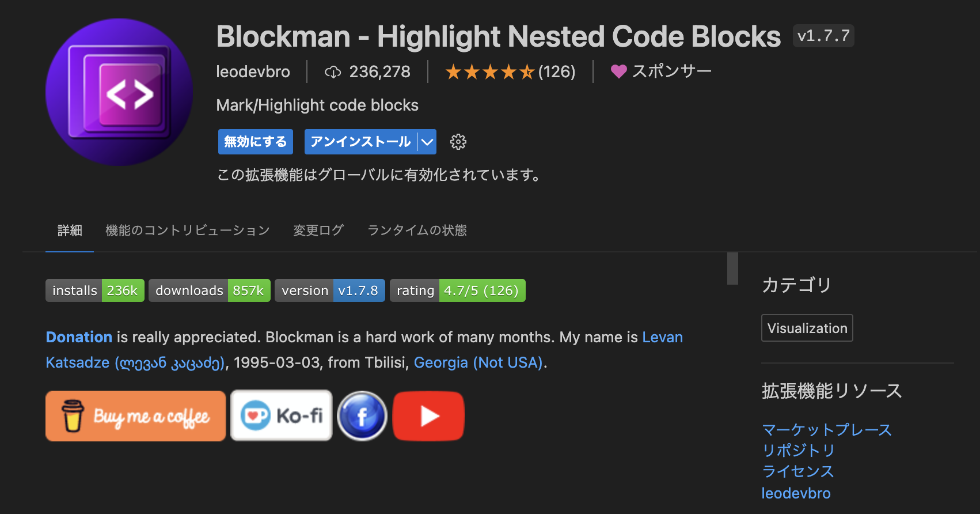
Task: Click the details pane scrollbar
Action: click(x=732, y=269)
